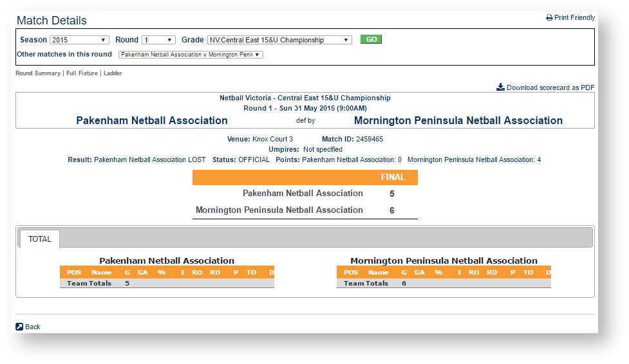Image resolution: width=629 pixels, height=364 pixels.
Task: Click Pakenham Netball Association heading team name
Action: (x=152, y=120)
